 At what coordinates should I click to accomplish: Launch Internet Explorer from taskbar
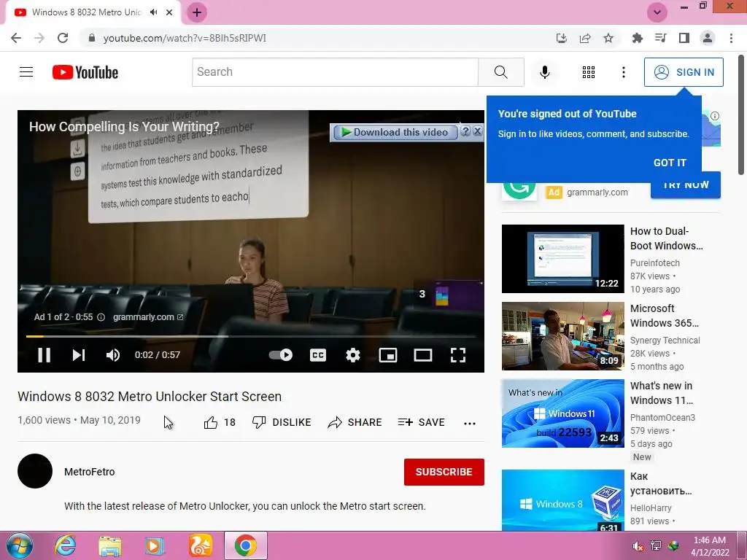coord(65,545)
